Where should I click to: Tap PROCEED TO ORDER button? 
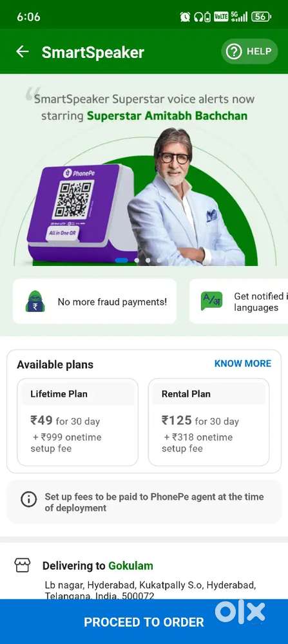144,621
